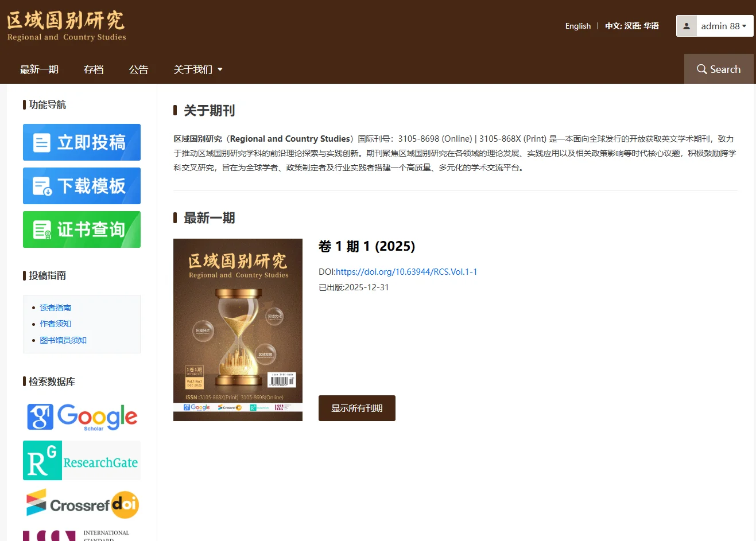Click the 证书查询 certificate lookup banner
756x541 pixels.
coord(82,229)
